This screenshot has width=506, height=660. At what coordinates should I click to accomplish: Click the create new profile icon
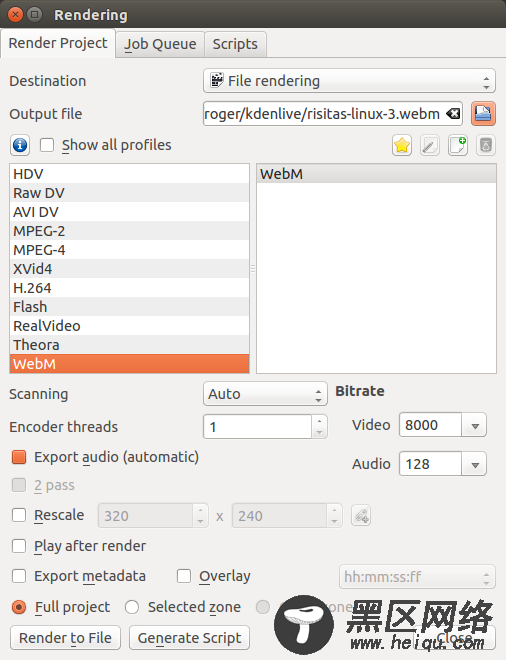(x=458, y=146)
